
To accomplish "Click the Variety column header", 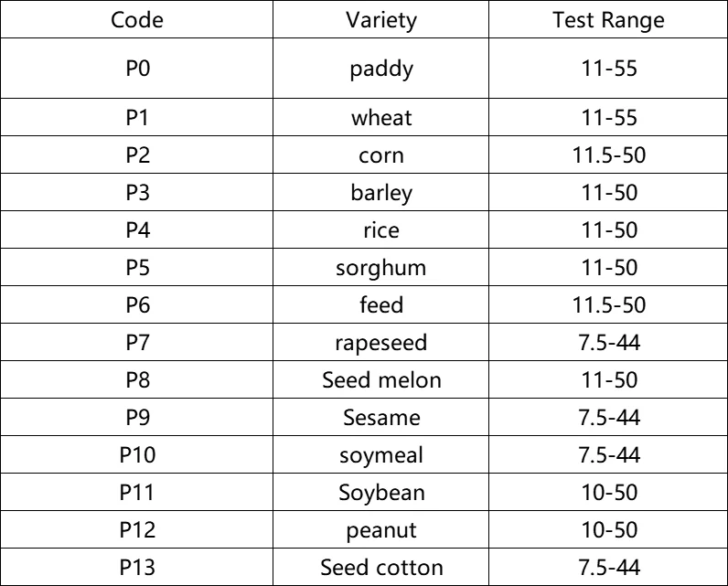I will coord(381,21).
